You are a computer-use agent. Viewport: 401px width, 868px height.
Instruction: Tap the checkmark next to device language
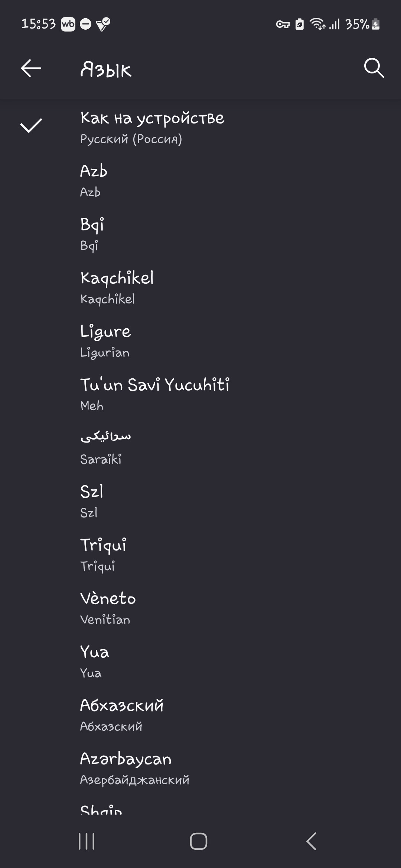pos(31,126)
